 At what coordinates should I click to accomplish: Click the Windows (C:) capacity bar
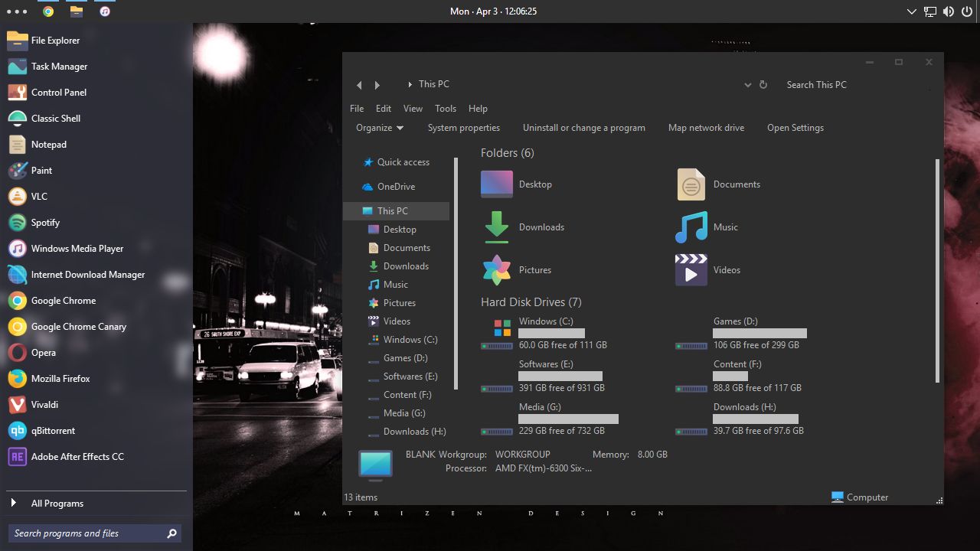pos(551,332)
